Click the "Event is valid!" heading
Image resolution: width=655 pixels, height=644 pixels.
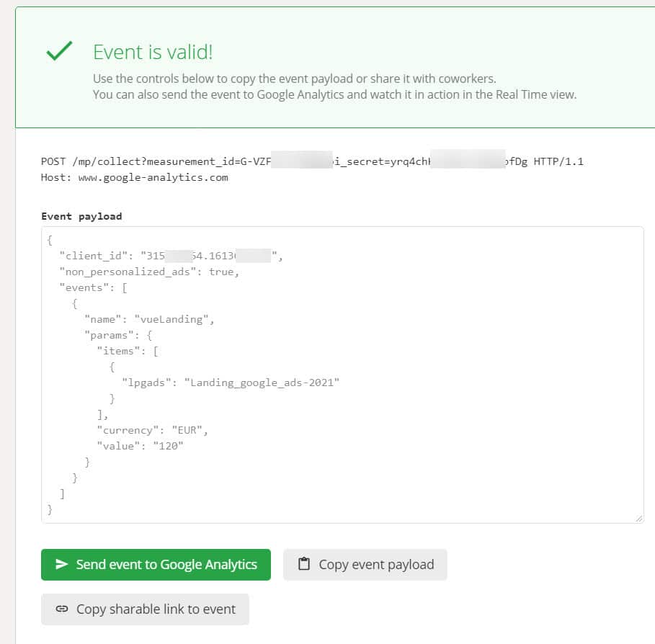[x=153, y=52]
